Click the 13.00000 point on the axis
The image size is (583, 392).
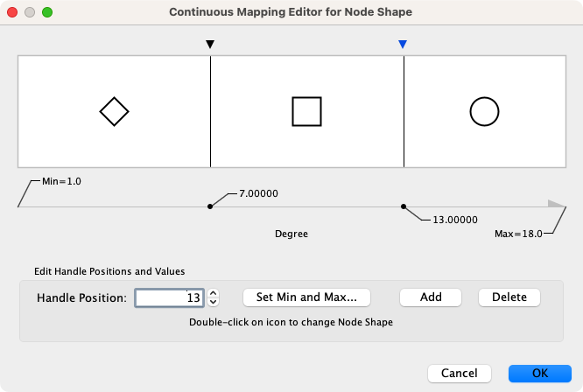point(404,206)
